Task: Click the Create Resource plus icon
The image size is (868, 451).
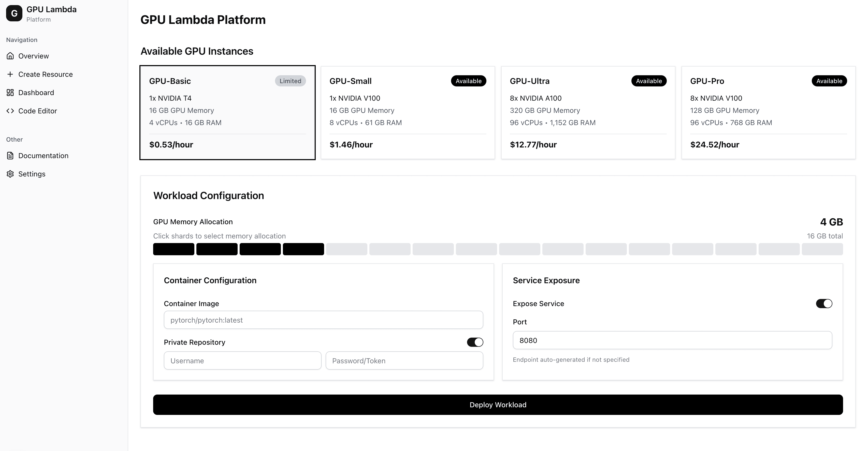Action: [10, 74]
